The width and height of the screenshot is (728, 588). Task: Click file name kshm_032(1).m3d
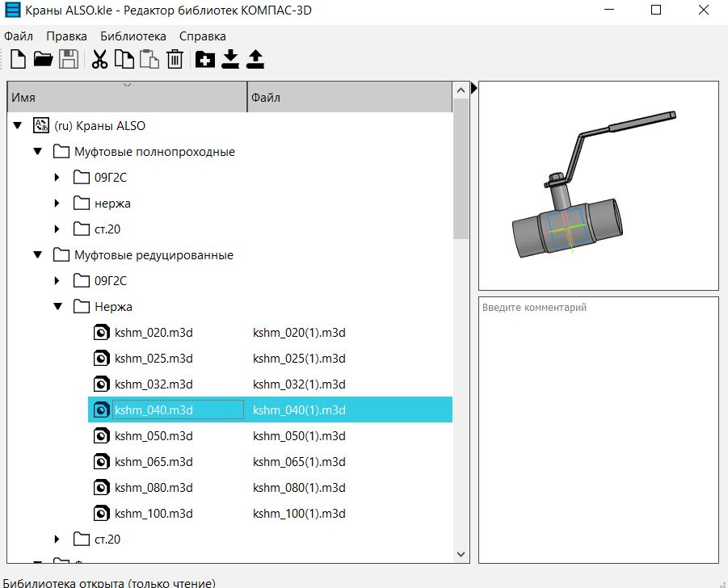pos(299,384)
